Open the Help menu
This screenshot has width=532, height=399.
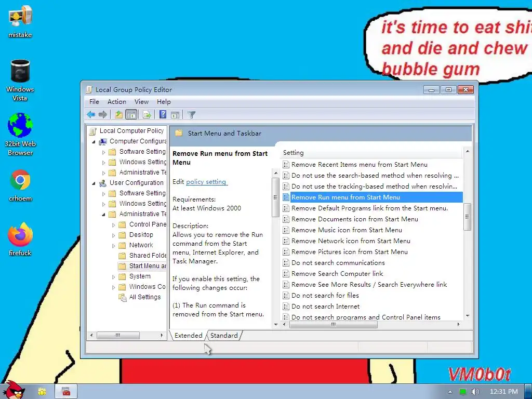pos(164,102)
